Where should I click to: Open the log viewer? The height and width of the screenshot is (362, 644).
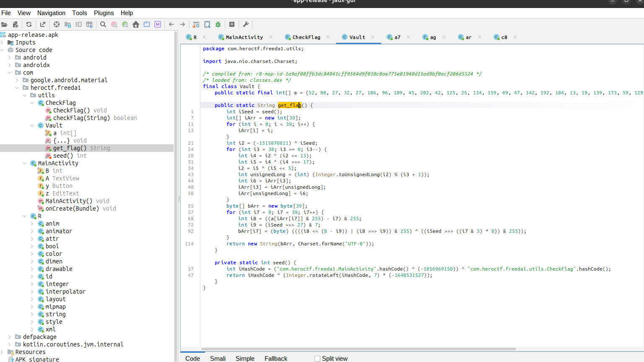click(231, 24)
